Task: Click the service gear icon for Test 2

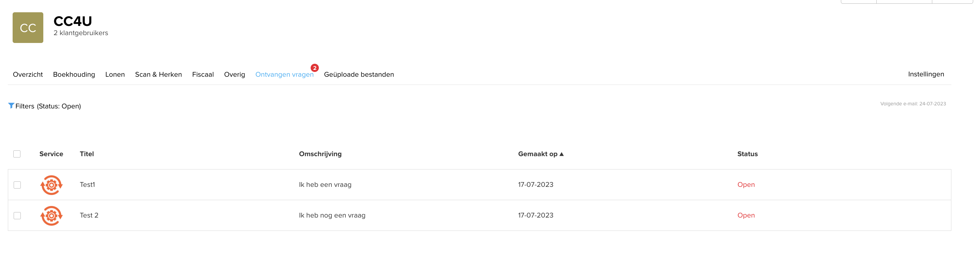Action: pyautogui.click(x=51, y=215)
